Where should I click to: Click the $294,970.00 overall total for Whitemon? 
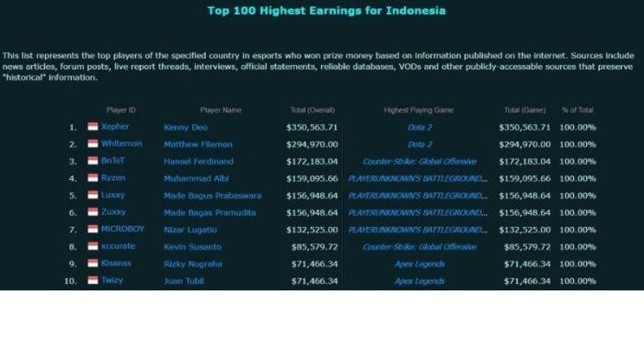coord(312,144)
